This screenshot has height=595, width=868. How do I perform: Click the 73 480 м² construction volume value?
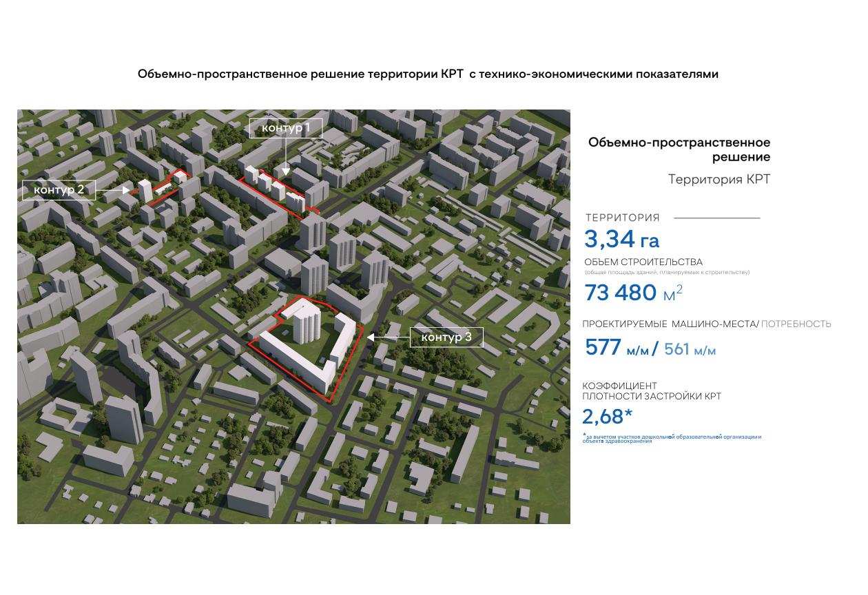(x=632, y=293)
